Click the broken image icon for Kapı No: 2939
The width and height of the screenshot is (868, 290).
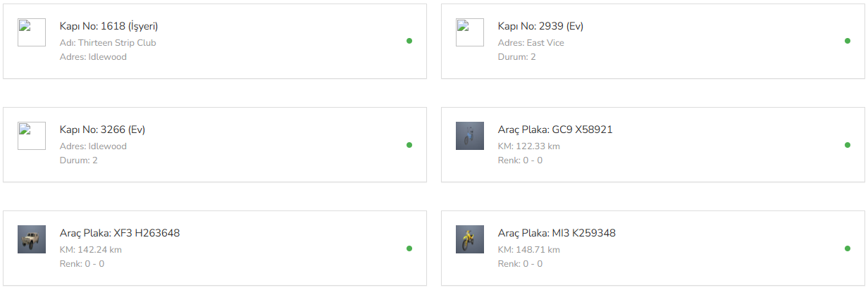[470, 32]
